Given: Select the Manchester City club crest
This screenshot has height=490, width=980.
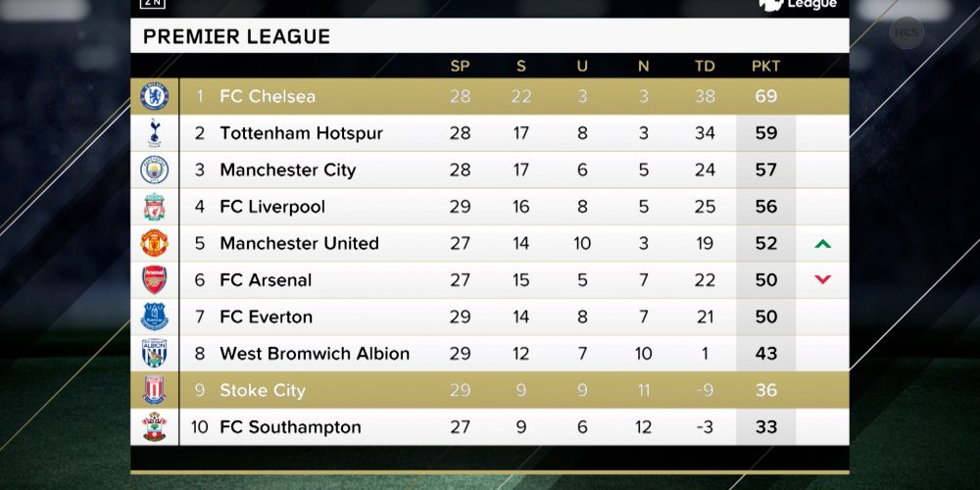Looking at the screenshot, I should 155,170.
